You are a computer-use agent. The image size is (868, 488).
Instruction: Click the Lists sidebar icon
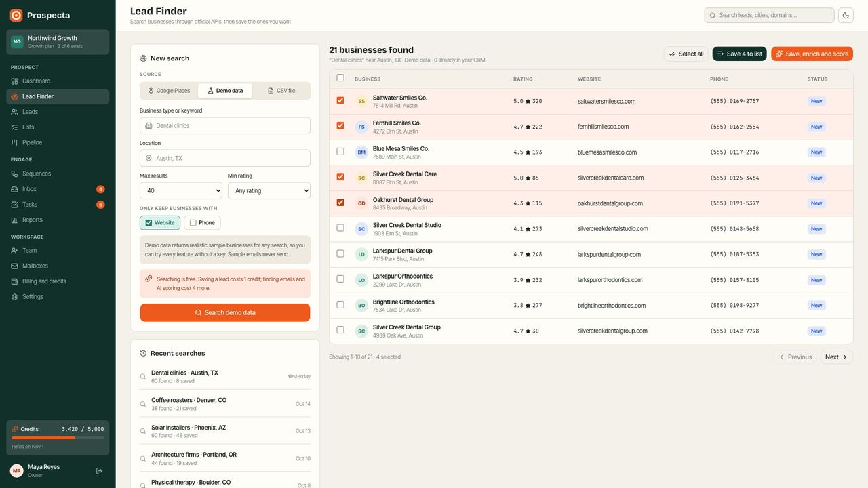click(x=15, y=127)
